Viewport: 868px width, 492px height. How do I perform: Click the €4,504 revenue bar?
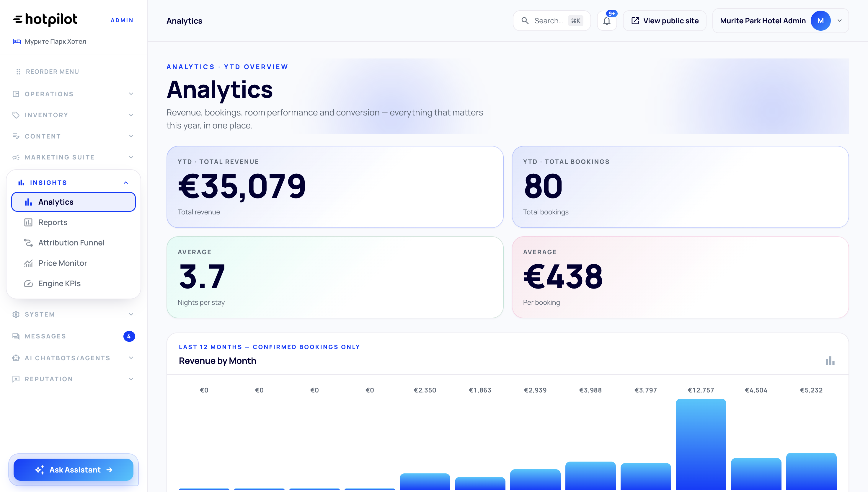coord(756,474)
